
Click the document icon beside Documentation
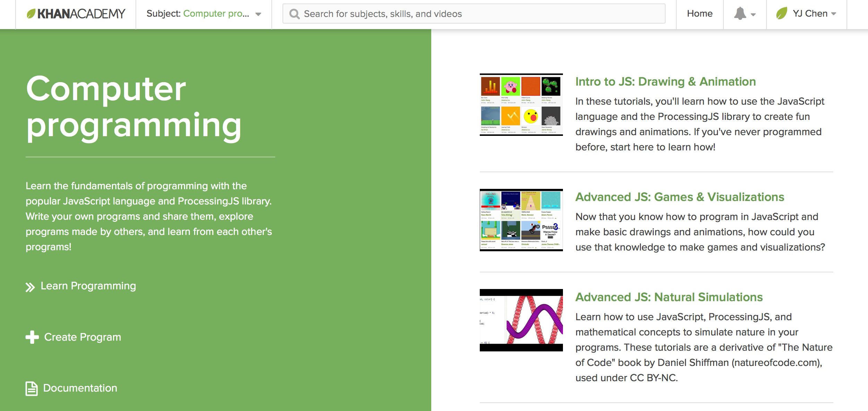click(x=32, y=388)
